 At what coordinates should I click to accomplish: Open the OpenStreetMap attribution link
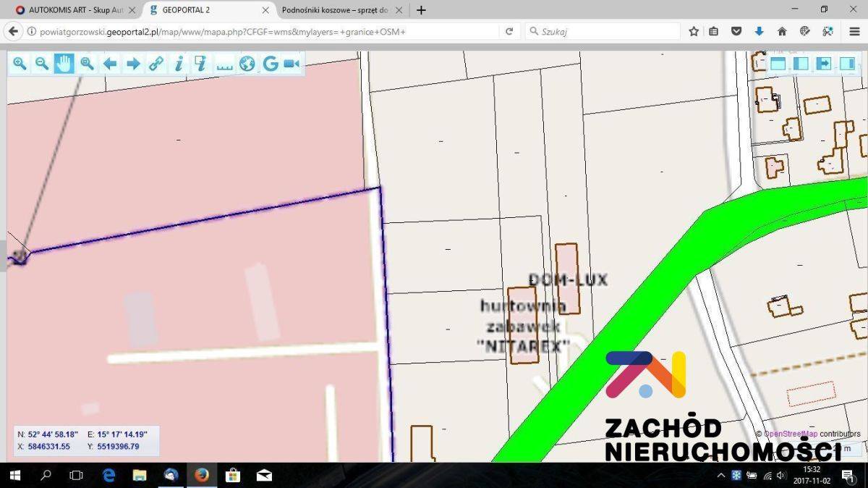[x=791, y=434]
